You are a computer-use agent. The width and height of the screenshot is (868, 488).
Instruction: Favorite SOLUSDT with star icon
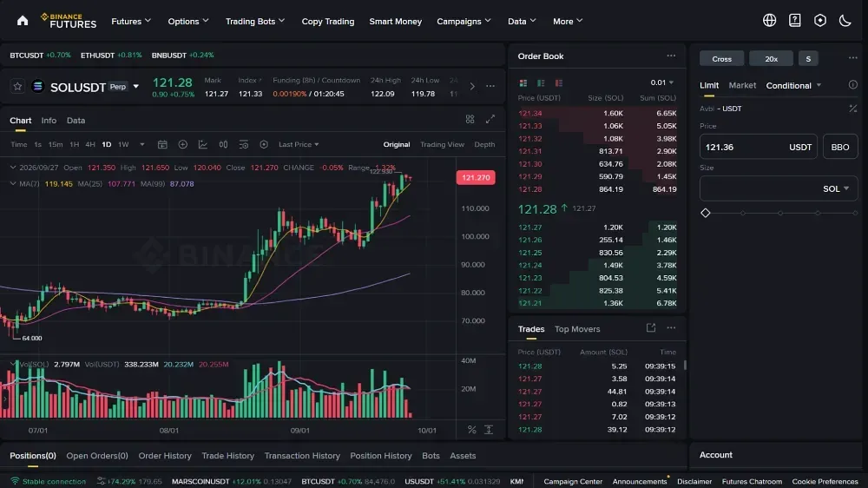pos(17,87)
